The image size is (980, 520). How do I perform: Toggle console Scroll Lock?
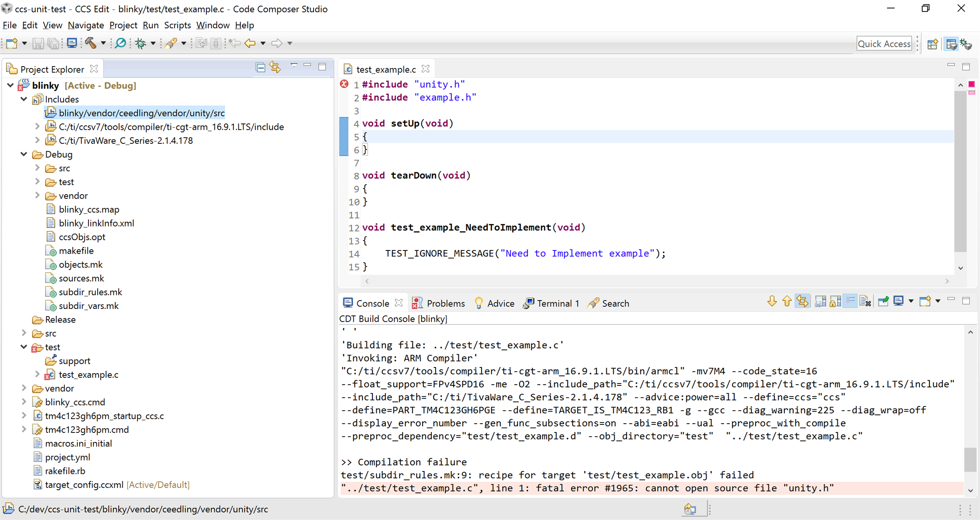[835, 302]
